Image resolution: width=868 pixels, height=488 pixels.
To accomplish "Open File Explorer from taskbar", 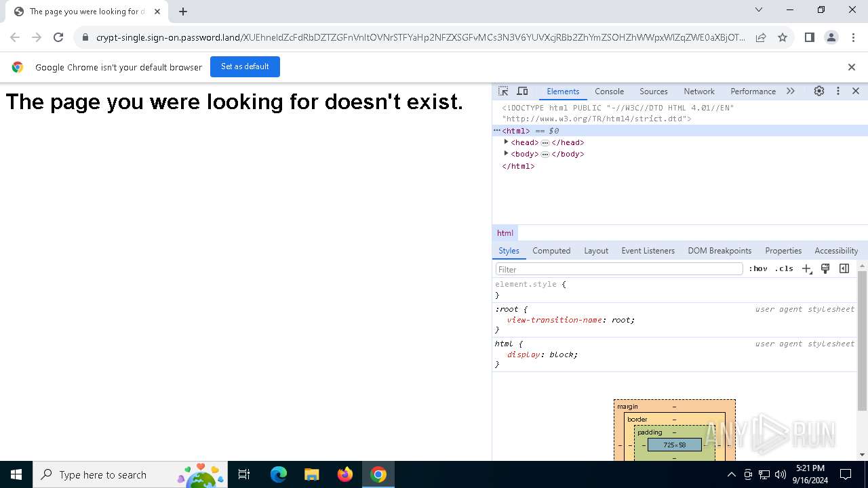I will click(x=311, y=474).
